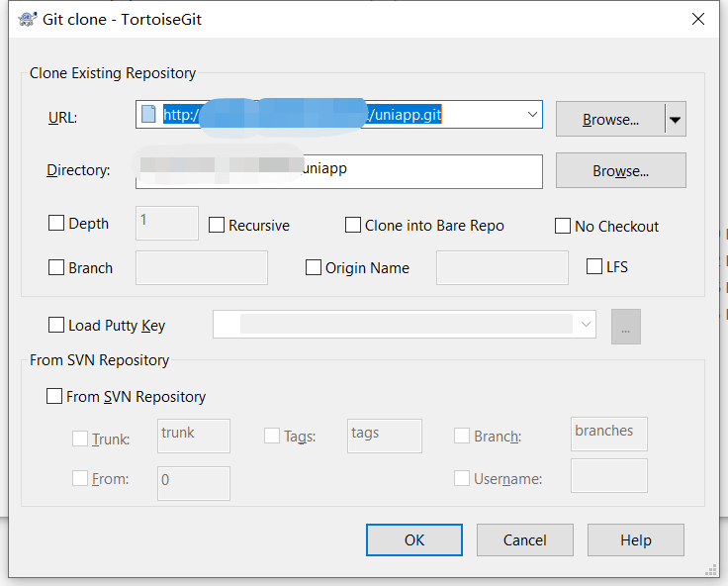Image resolution: width=728 pixels, height=586 pixels.
Task: Expand the URL history dropdown
Action: (532, 114)
